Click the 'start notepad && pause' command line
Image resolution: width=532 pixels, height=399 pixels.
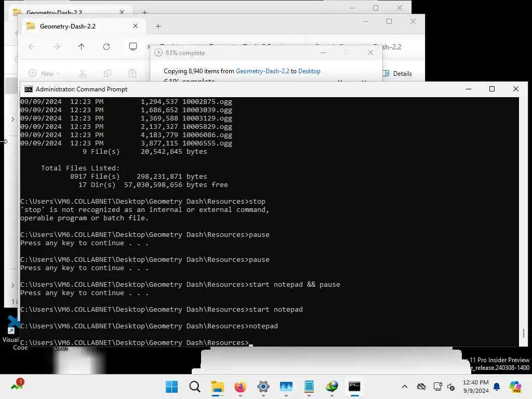pyautogui.click(x=180, y=284)
